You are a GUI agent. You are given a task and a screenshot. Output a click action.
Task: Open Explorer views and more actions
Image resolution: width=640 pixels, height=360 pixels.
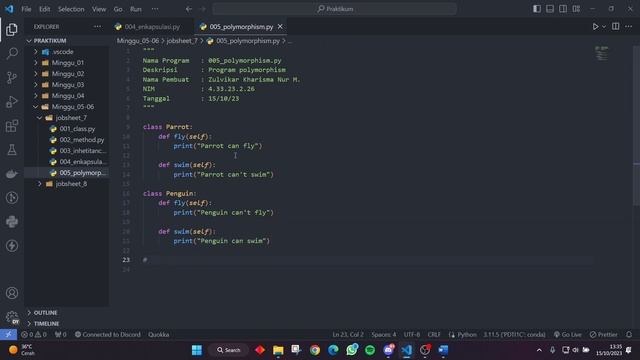97,27
